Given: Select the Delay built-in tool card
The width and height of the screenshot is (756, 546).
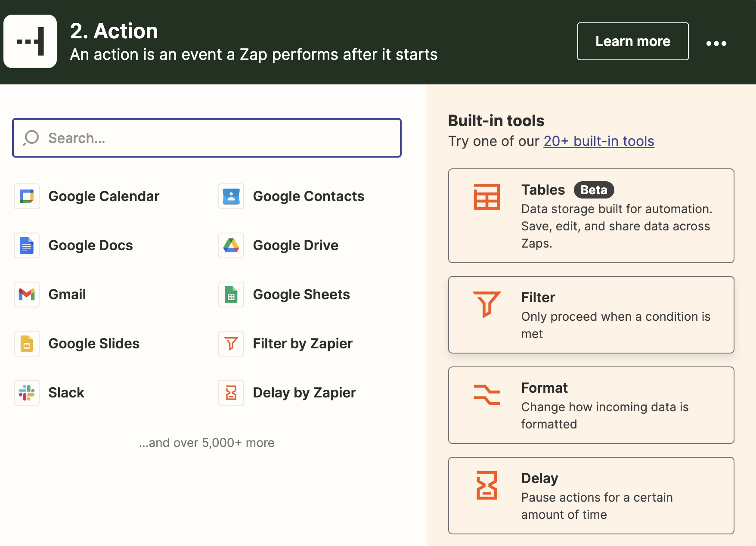Looking at the screenshot, I should (591, 496).
